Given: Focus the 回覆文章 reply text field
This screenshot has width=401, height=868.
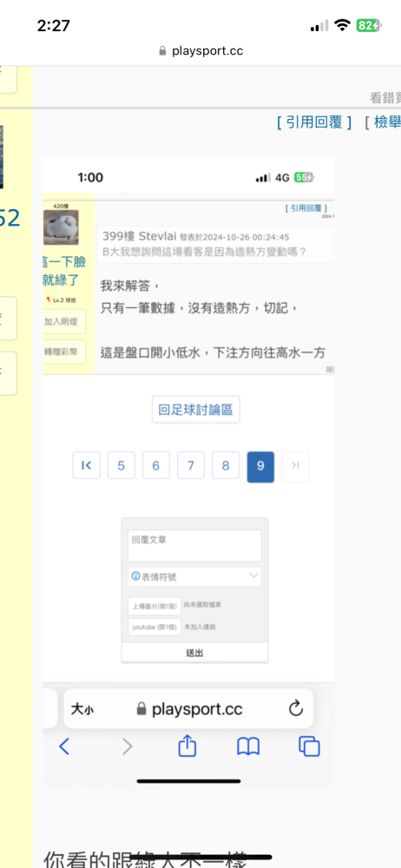Looking at the screenshot, I should pos(194,546).
